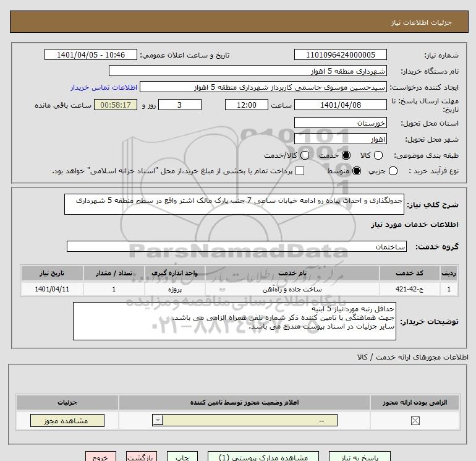Screen dimensions: 476x461
Task: Click service code cell ج-42-421
Action: click(x=409, y=289)
